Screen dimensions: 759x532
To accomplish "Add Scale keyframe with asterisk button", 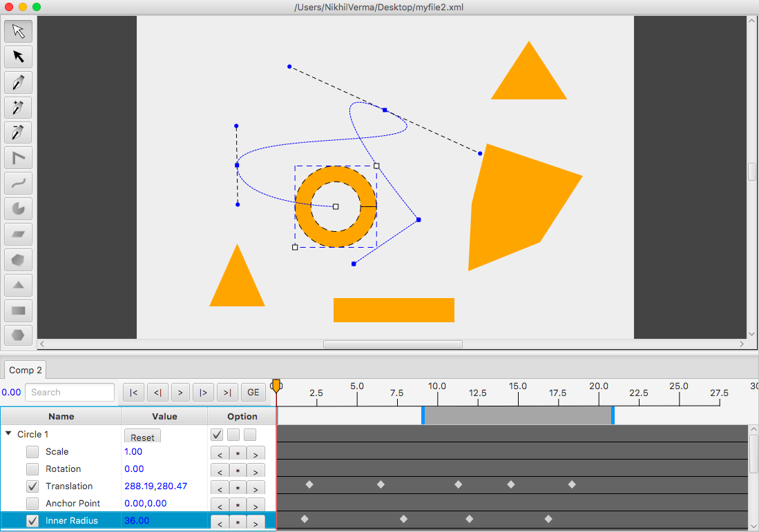I will 238,453.
